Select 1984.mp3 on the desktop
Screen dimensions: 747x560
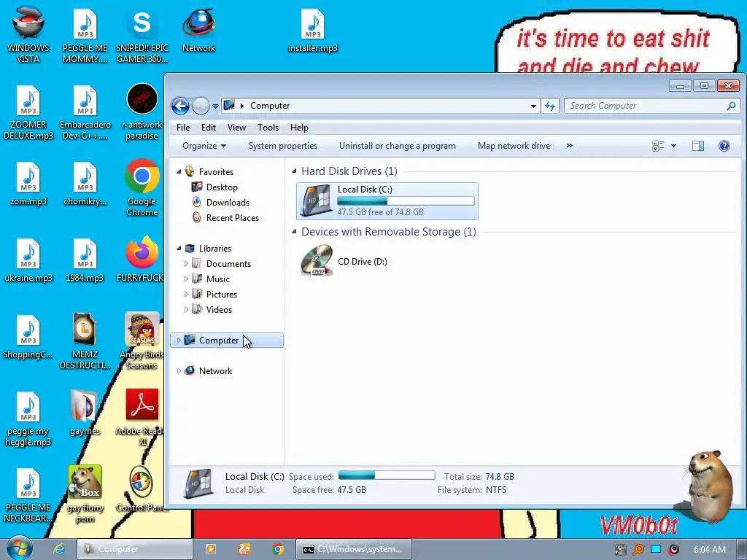click(85, 260)
